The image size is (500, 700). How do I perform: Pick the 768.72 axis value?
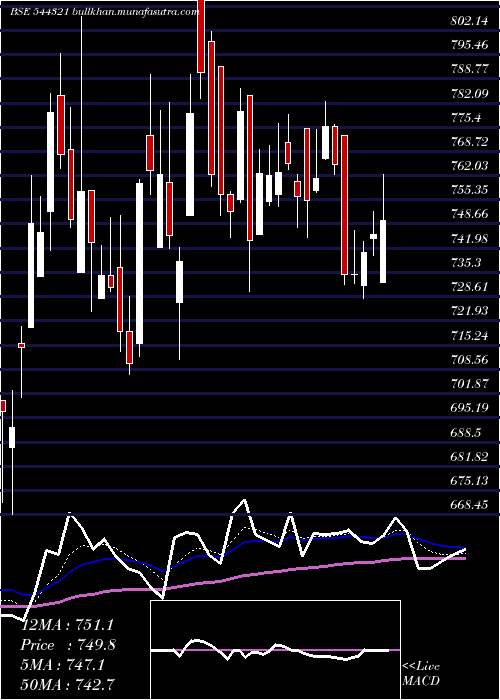pos(469,142)
